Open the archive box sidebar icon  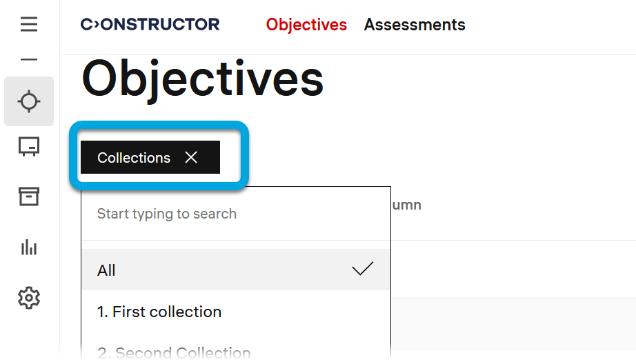29,196
